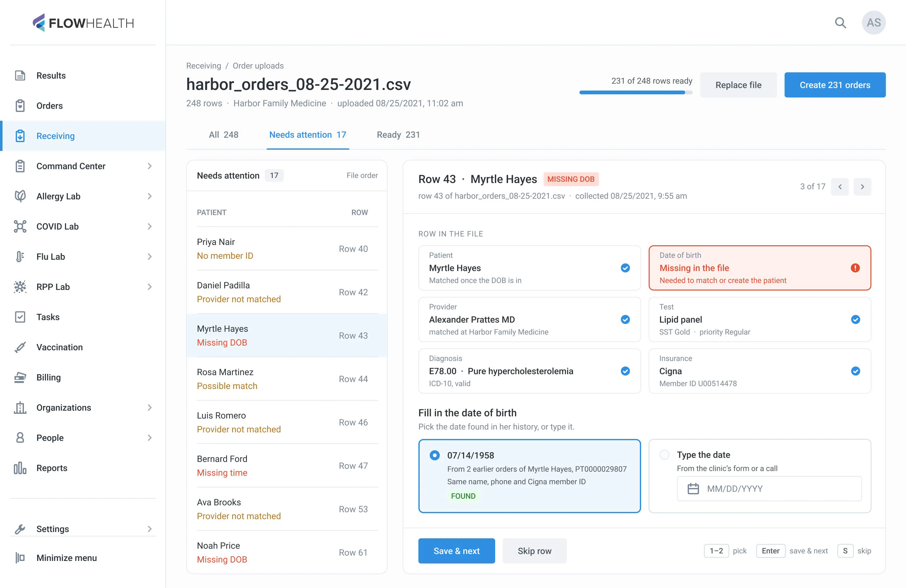906x588 pixels.
Task: Click the Reports bar chart icon
Action: (20, 468)
